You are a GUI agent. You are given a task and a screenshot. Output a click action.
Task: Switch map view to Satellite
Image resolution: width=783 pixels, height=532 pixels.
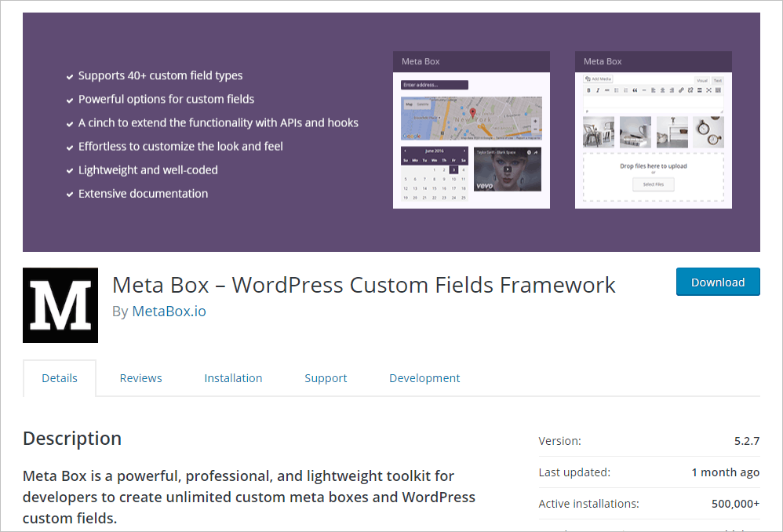pos(423,104)
